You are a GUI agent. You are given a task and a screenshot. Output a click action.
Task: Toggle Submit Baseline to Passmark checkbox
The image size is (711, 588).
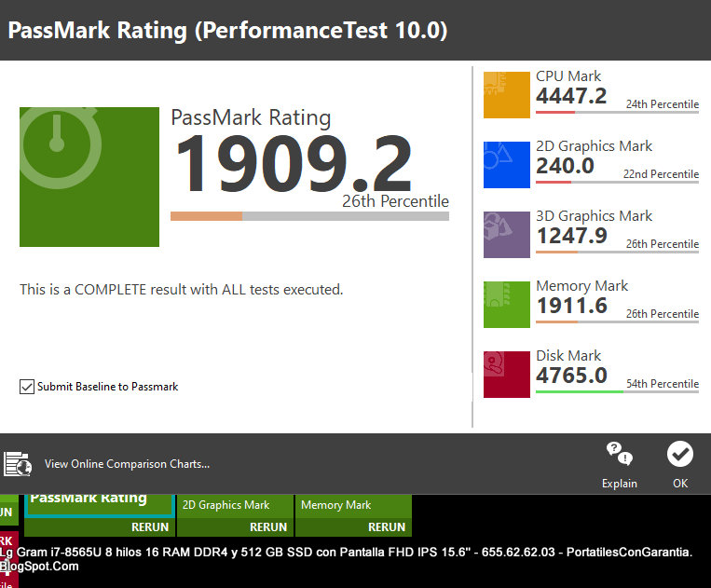point(27,387)
